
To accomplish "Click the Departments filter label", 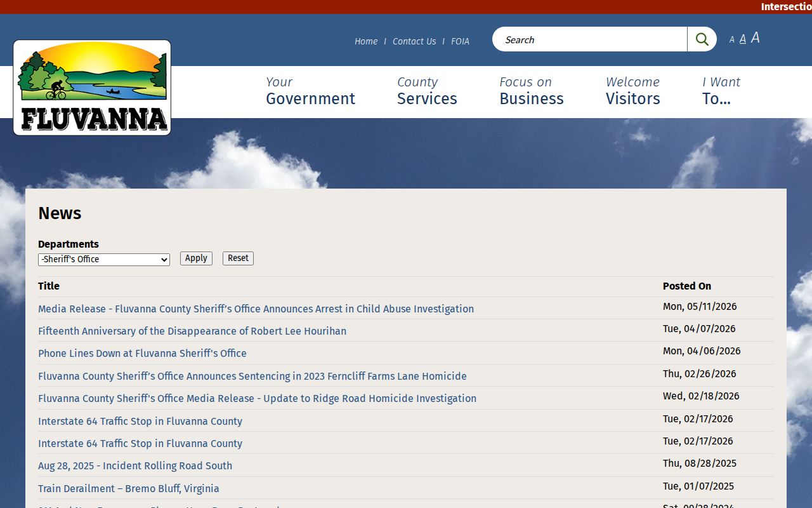I will coord(69,244).
